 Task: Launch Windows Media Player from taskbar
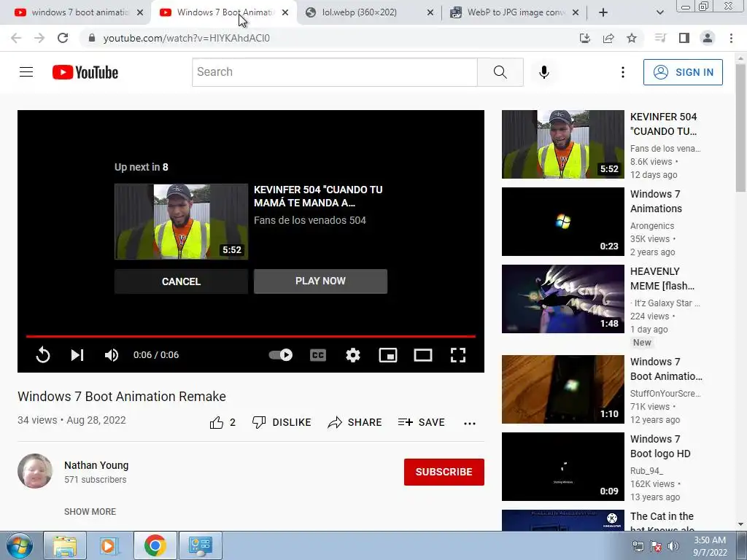pyautogui.click(x=109, y=545)
